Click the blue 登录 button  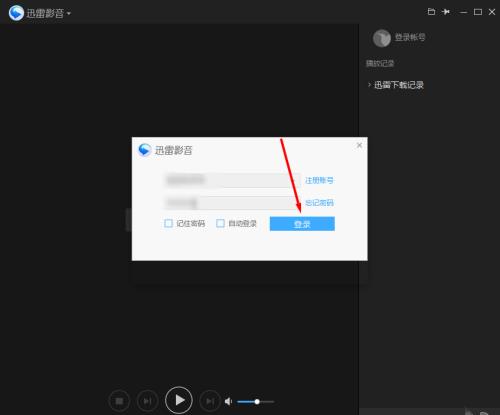(x=302, y=224)
